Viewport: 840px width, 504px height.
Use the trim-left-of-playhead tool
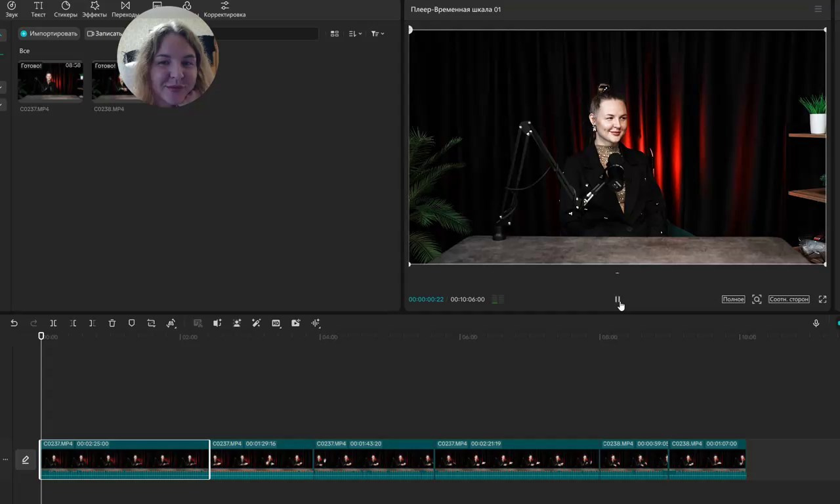(x=73, y=323)
